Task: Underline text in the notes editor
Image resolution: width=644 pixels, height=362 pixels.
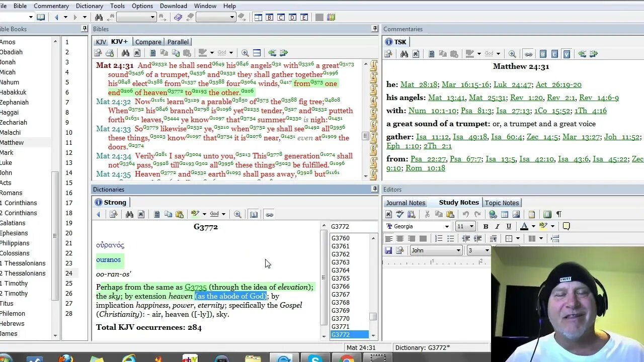Action: click(509, 226)
